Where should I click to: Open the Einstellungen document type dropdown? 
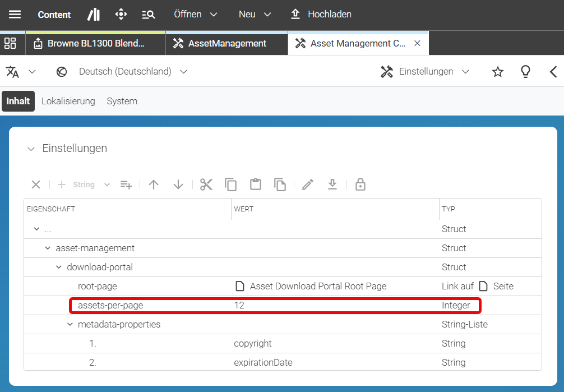tap(425, 72)
